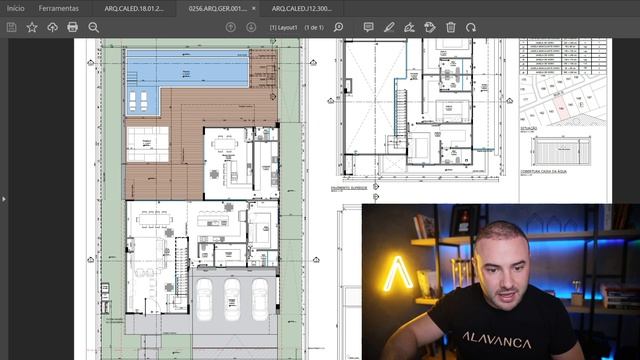Click the '(1 de 1)' page count text
Screen dimensions: 640x360
pyautogui.click(x=314, y=27)
